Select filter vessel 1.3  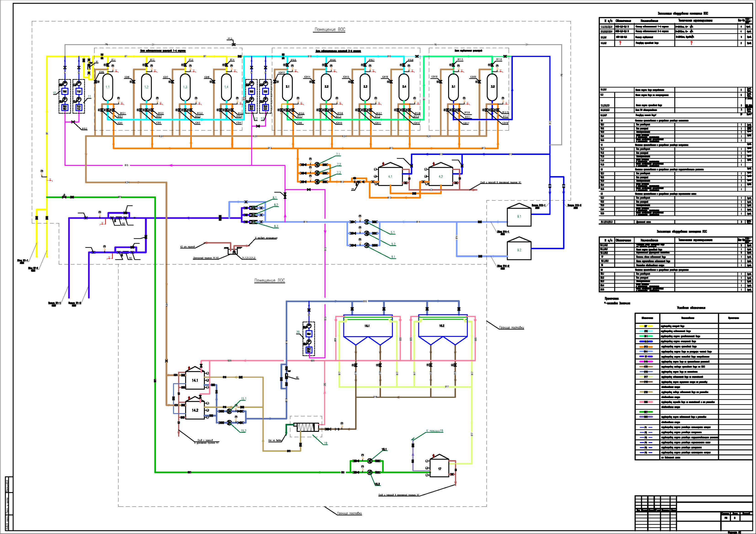pos(185,87)
